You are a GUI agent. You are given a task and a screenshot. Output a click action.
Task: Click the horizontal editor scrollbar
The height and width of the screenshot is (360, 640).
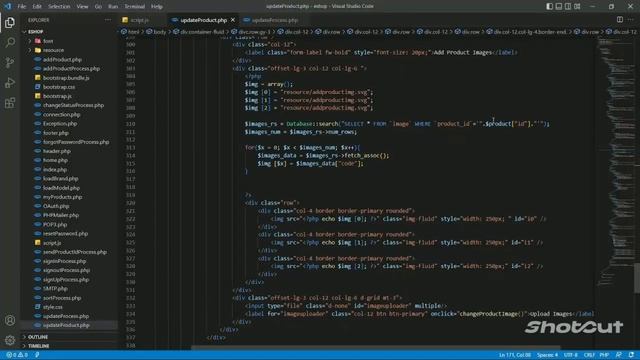click(376, 348)
